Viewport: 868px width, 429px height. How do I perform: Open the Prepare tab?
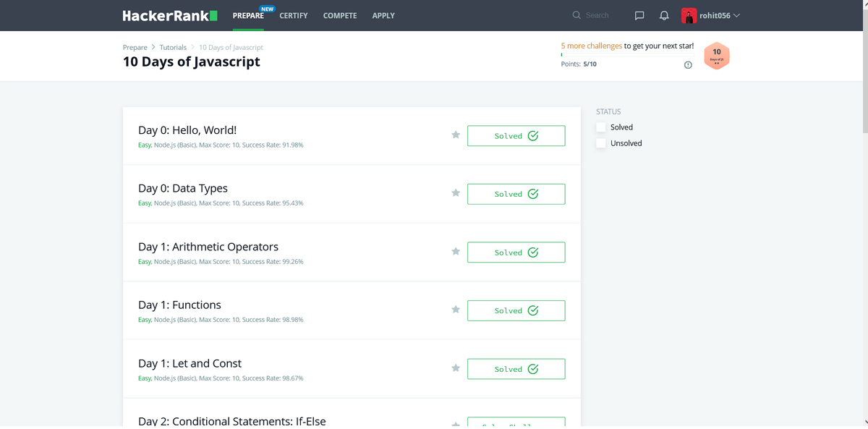(248, 15)
